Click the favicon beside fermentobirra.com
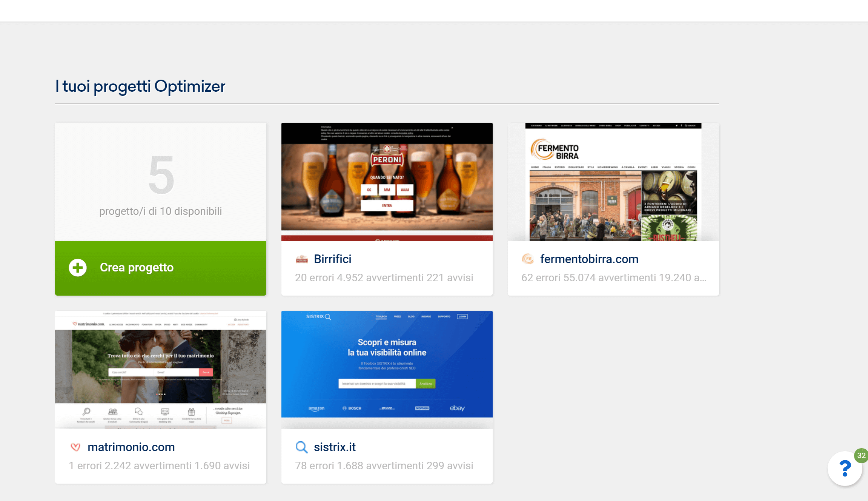 pos(528,259)
